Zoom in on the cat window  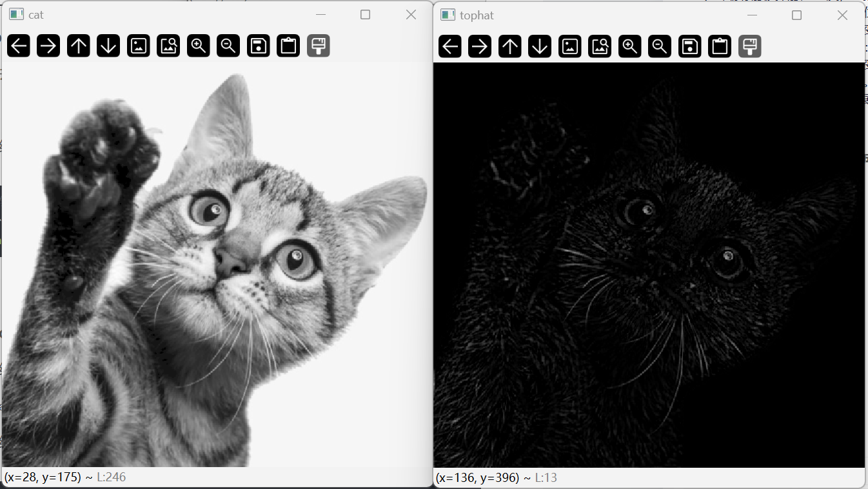[199, 46]
